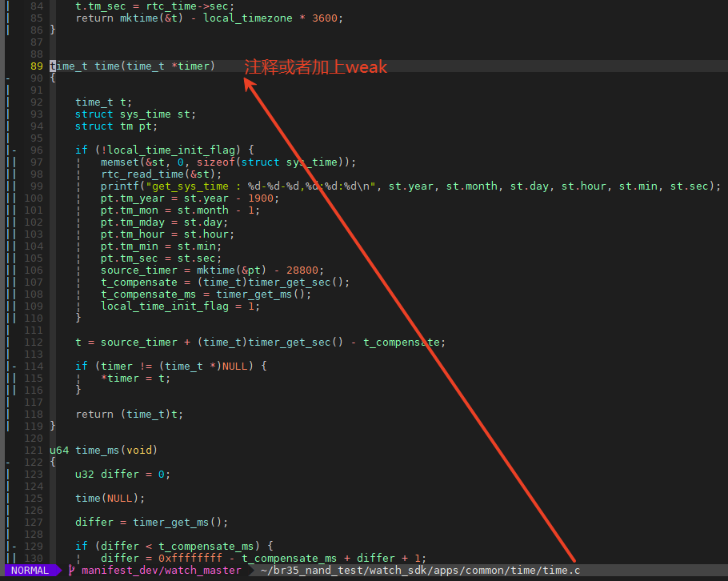Click "source_timer = mktime(&pt) - 28800;"
The width and height of the screenshot is (728, 581).
click(213, 270)
